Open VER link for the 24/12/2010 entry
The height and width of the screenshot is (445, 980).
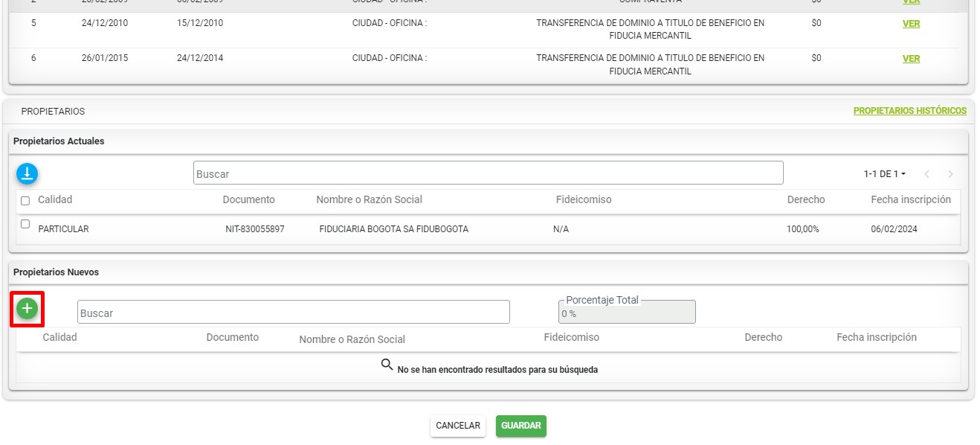pos(911,24)
